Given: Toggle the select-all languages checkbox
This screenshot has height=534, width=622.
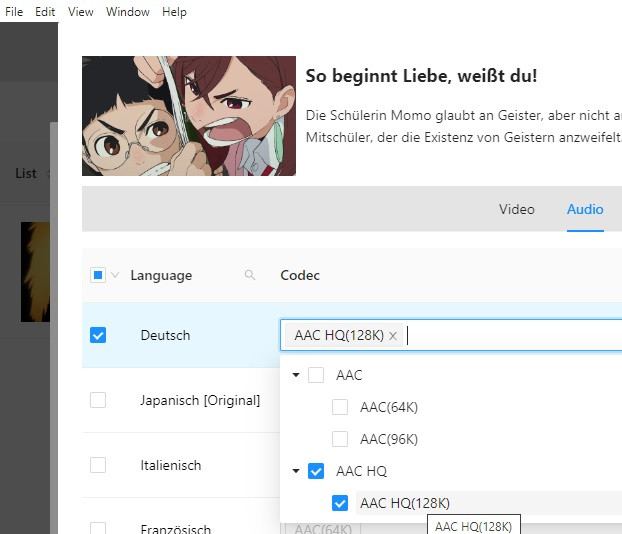Looking at the screenshot, I should [98, 276].
